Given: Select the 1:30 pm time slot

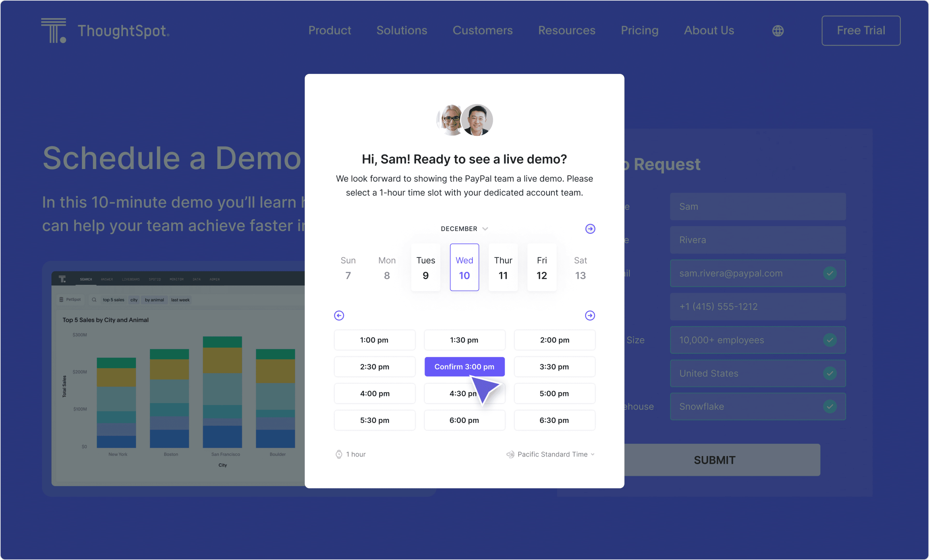Looking at the screenshot, I should [464, 340].
